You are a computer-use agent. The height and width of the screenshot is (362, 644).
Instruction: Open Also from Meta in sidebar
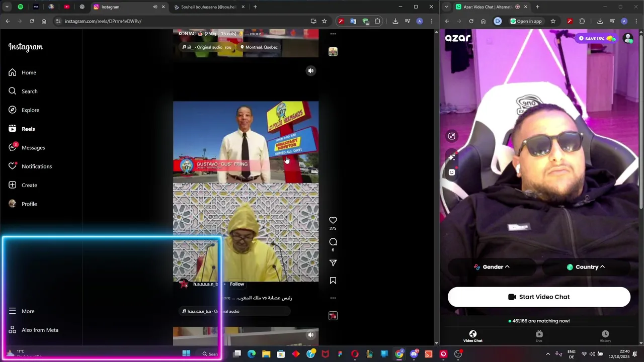coord(34,330)
